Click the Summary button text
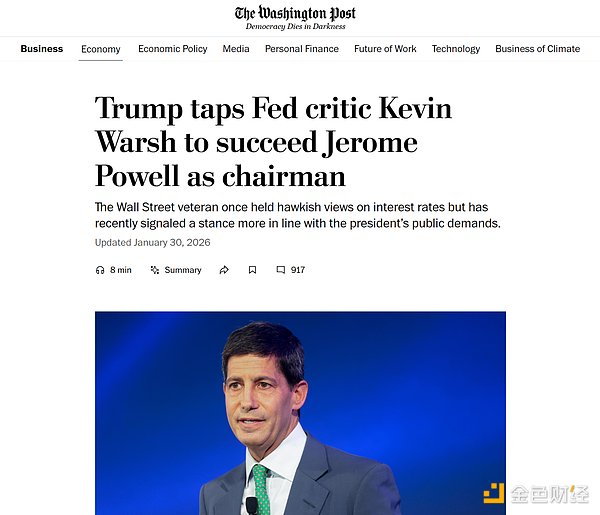The height and width of the screenshot is (515, 600). [x=183, y=270]
